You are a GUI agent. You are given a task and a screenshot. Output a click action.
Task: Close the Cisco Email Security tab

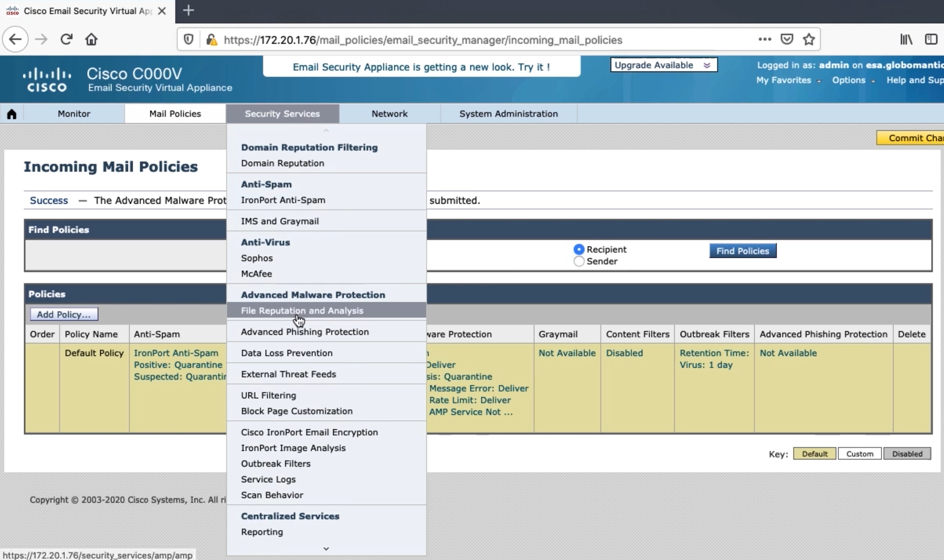point(162,11)
